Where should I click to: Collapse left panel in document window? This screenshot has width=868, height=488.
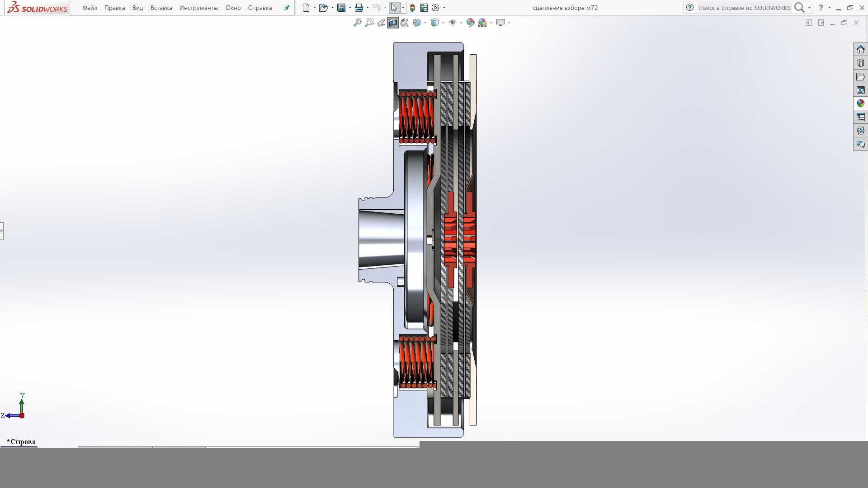point(809,23)
